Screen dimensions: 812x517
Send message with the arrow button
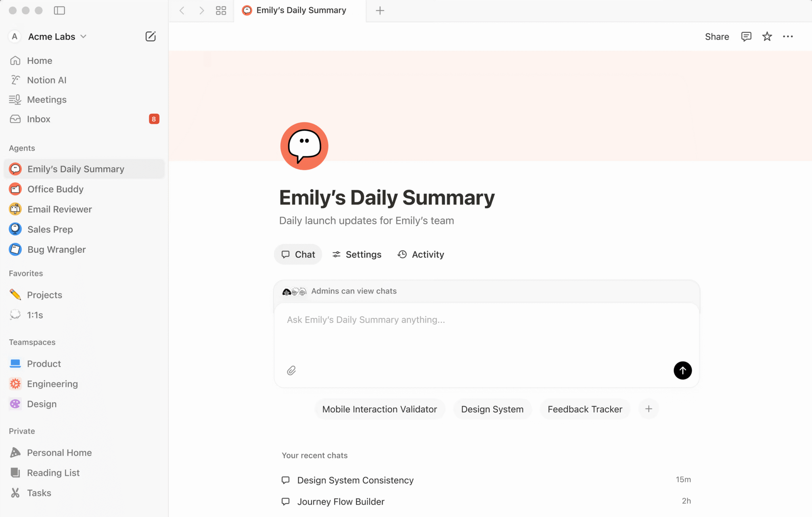pos(682,370)
